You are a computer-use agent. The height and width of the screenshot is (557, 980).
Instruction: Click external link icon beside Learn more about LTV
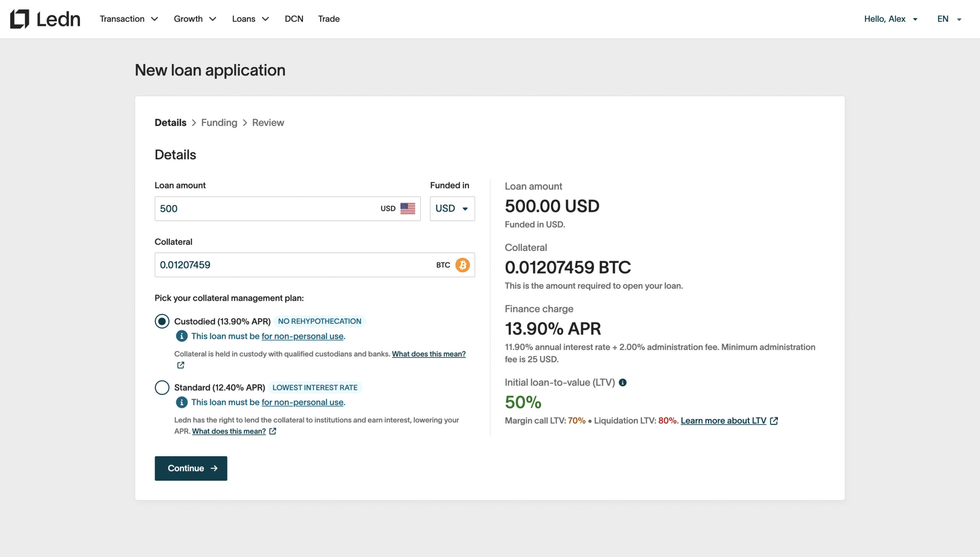click(x=774, y=421)
